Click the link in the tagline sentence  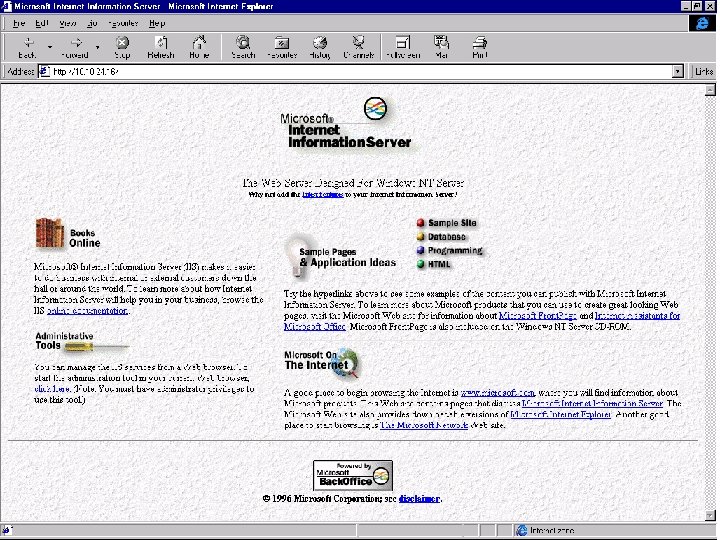coord(322,195)
